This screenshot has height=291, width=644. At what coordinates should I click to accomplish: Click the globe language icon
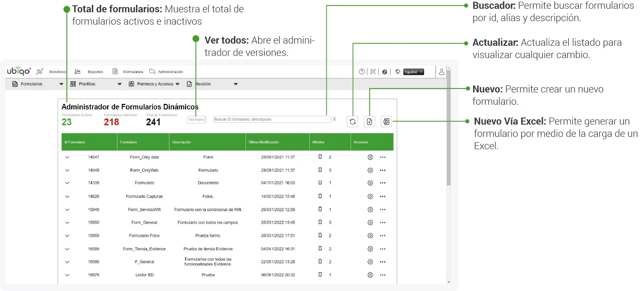(x=398, y=72)
